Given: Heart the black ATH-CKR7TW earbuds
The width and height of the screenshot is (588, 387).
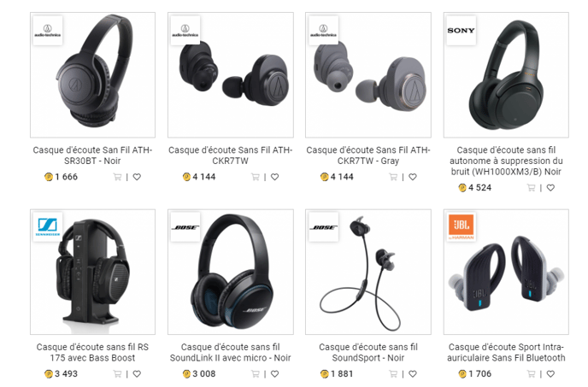Looking at the screenshot, I should [275, 177].
